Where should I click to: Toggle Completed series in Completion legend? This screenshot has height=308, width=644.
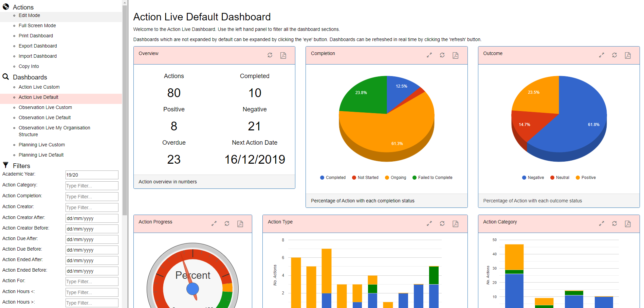pyautogui.click(x=333, y=178)
